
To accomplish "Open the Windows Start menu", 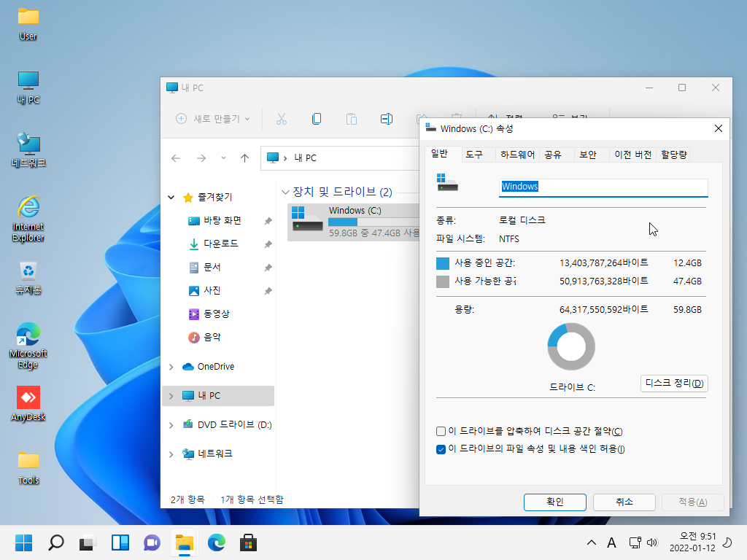I will click(x=23, y=542).
